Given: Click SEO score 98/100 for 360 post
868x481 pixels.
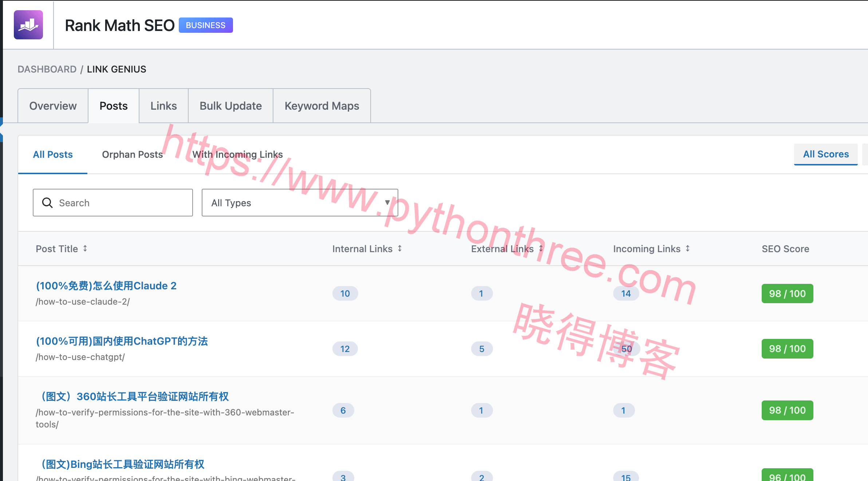Looking at the screenshot, I should click(787, 410).
